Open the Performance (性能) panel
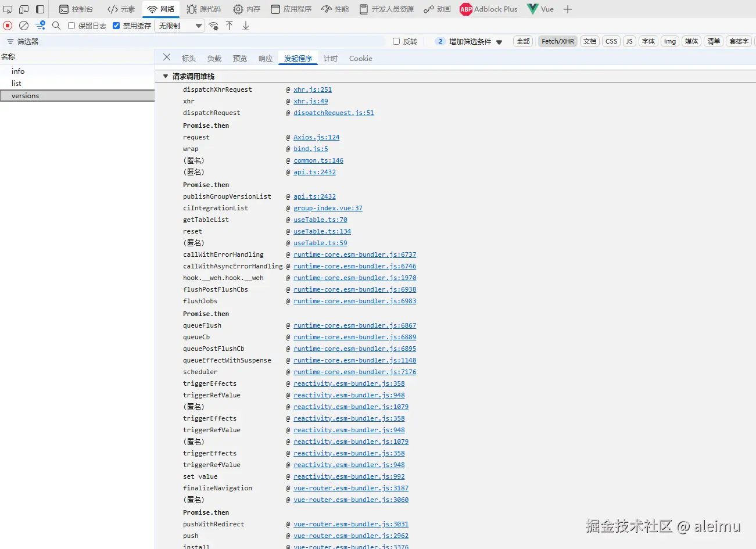Screen dimensions: 756x549 click(x=335, y=9)
